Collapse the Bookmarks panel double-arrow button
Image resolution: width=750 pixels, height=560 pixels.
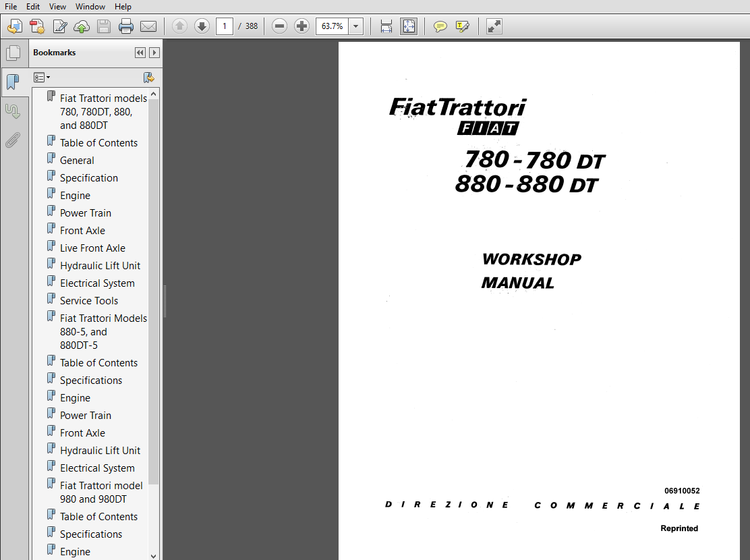coord(140,53)
